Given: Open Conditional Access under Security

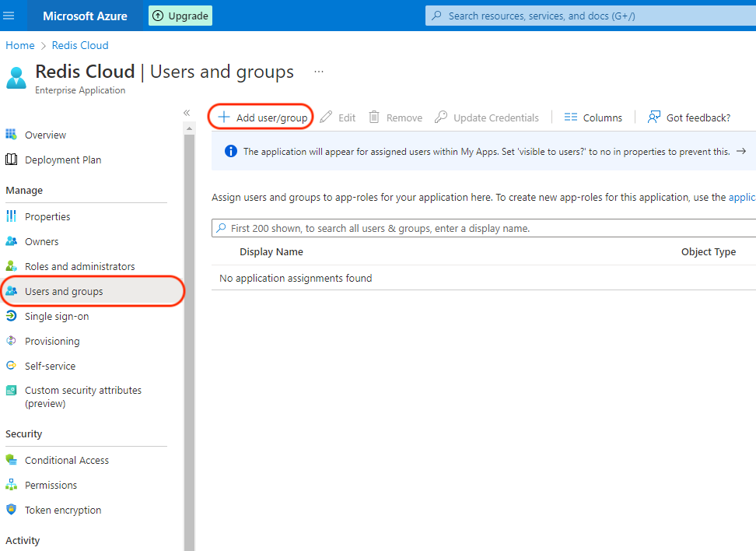Looking at the screenshot, I should click(66, 460).
